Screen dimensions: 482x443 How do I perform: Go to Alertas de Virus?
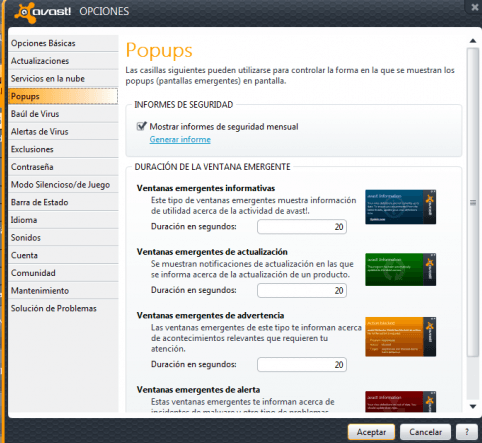(x=63, y=132)
